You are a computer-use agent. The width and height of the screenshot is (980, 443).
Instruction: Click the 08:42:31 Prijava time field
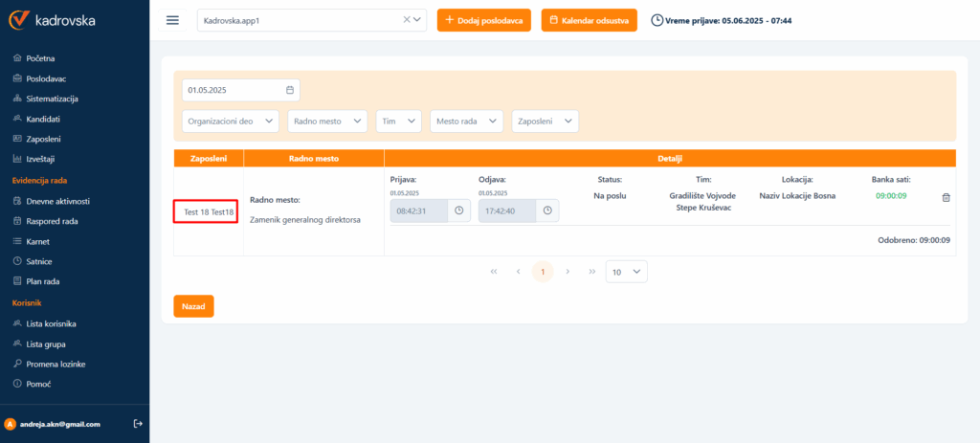click(x=418, y=210)
